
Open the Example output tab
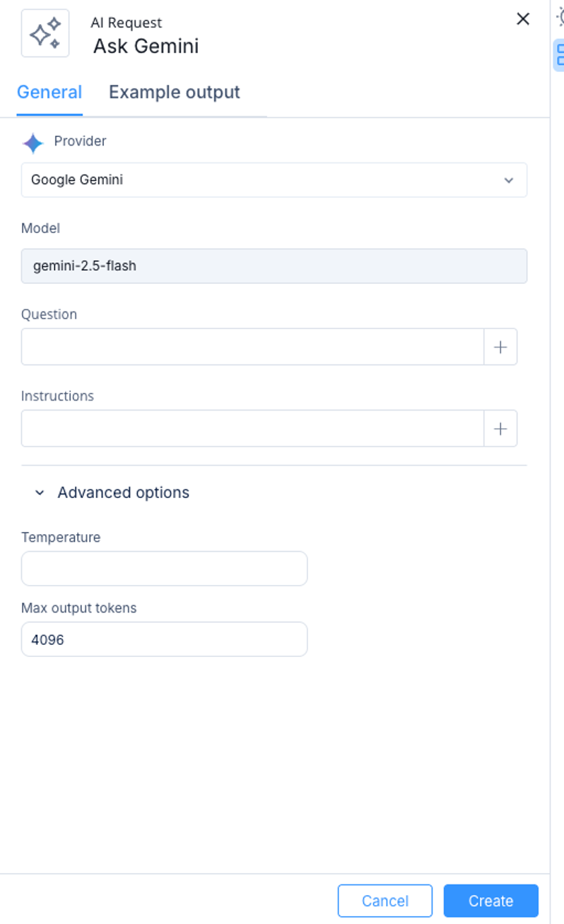tap(175, 93)
